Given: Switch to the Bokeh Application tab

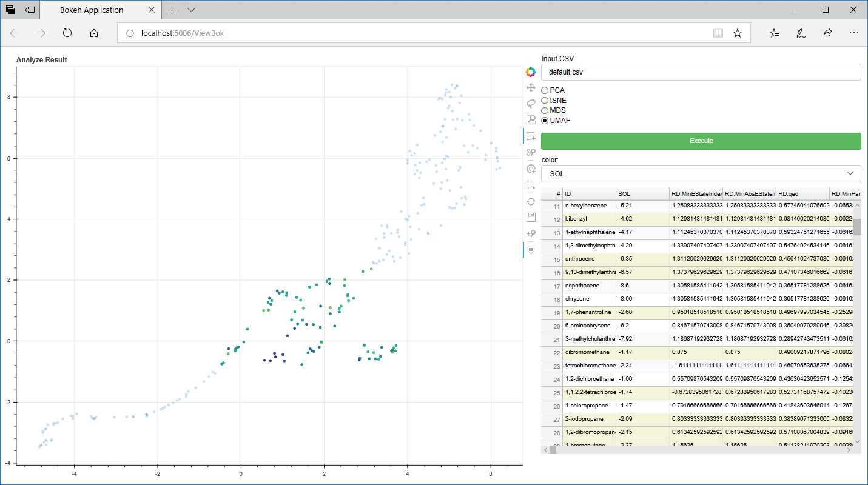Looking at the screenshot, I should [x=92, y=10].
